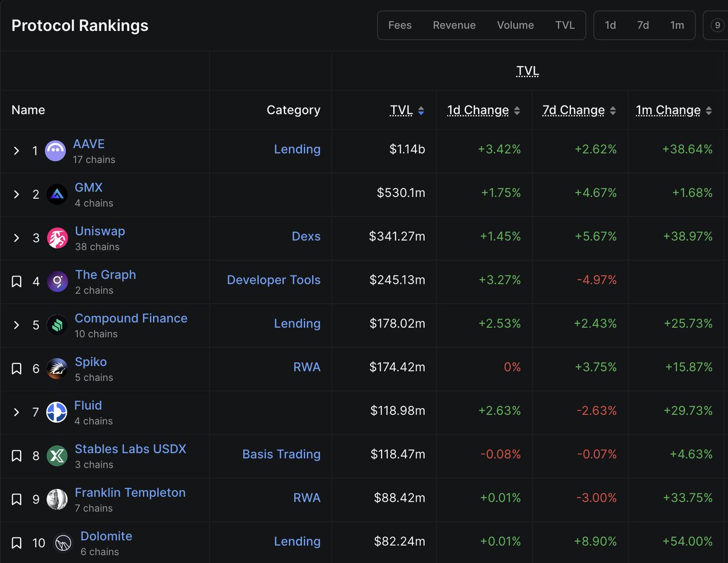Image resolution: width=728 pixels, height=563 pixels.
Task: Click the AAVE protocol logo
Action: (56, 150)
